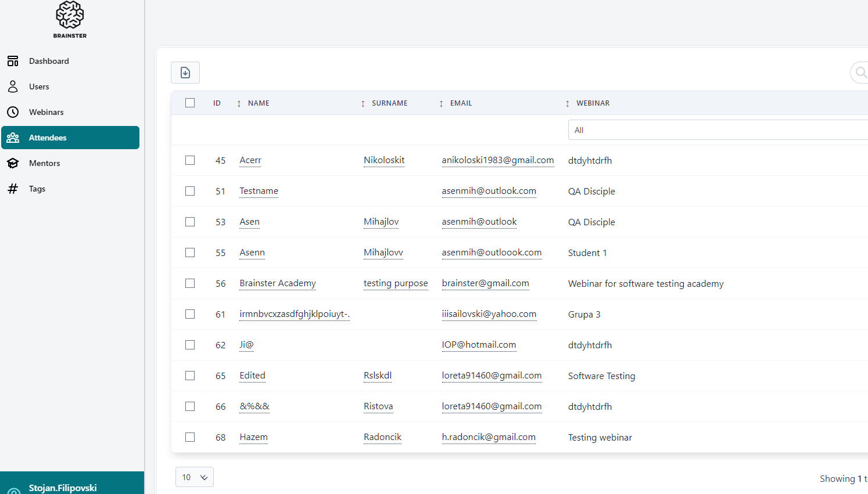Click the email anikoloski1983@gmail.com

[x=497, y=160]
